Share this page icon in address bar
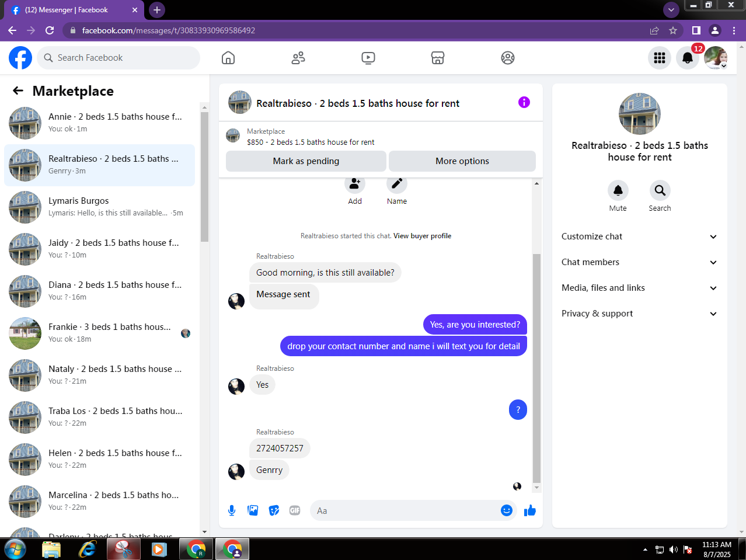746x560 pixels. (x=654, y=30)
